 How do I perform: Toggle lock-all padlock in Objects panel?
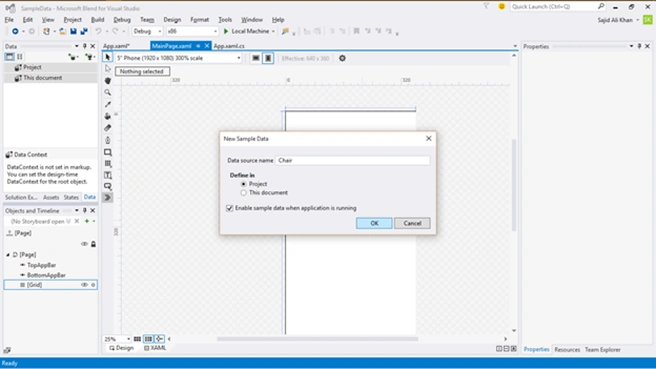click(93, 244)
